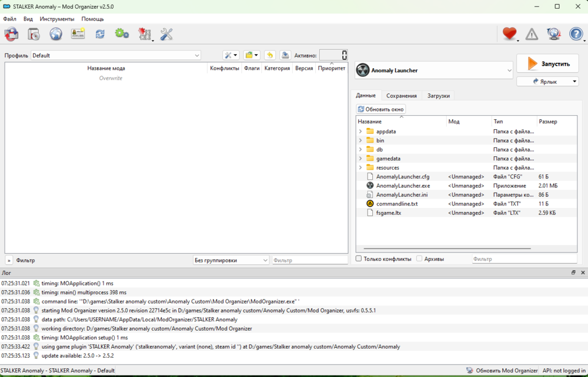Open the Anomaly Launcher executable dropdown
This screenshot has width=588, height=377.
pyautogui.click(x=435, y=70)
